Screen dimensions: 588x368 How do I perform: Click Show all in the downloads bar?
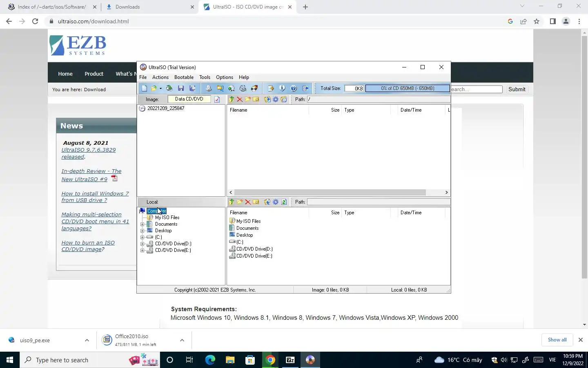pos(557,340)
